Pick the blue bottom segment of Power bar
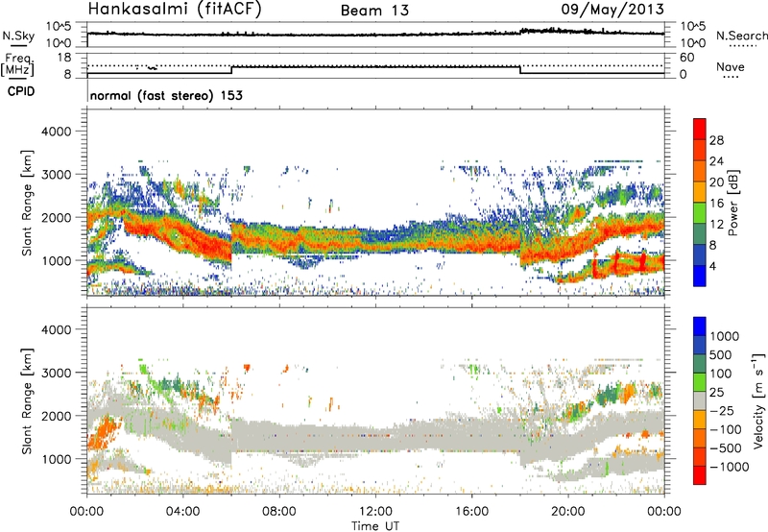Viewport: 768px width, 532px height. coord(700,276)
